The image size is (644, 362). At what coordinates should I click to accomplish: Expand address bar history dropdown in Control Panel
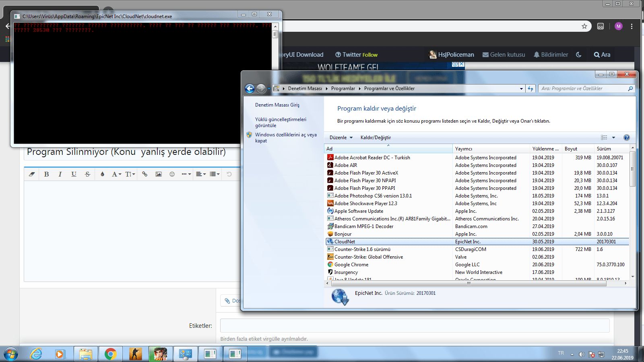pyautogui.click(x=521, y=88)
